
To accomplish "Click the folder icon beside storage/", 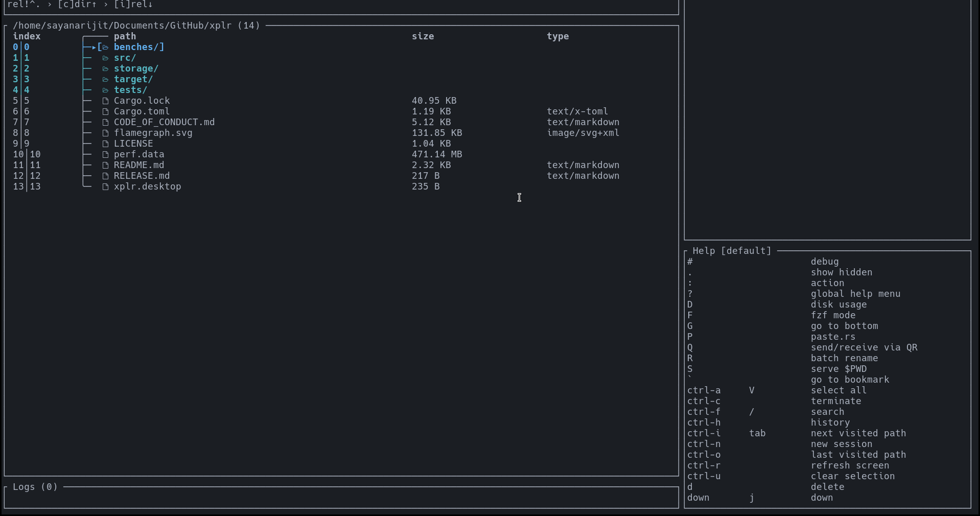I will [x=105, y=68].
